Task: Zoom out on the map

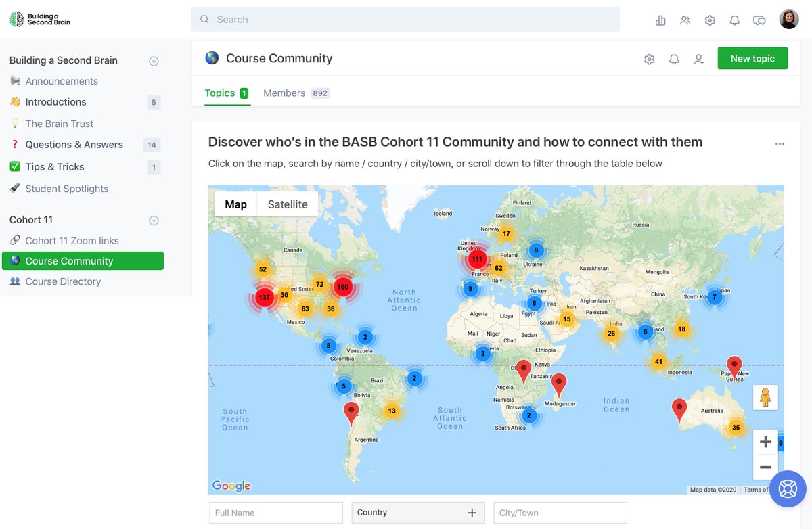Action: [x=765, y=467]
